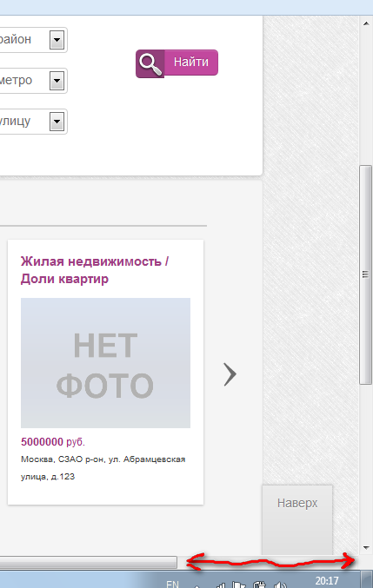Click the vertical scrollbar thumb
Viewport: 373px width, 588px height.
[x=365, y=274]
